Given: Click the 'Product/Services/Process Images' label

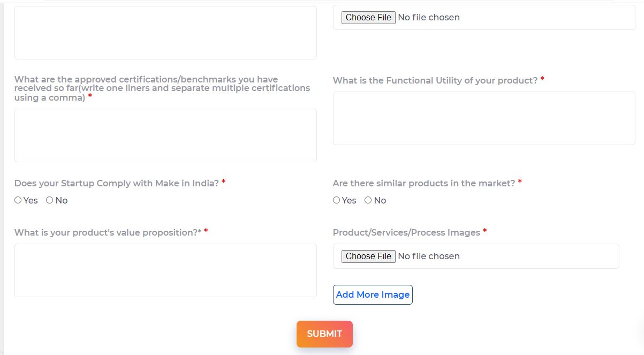Looking at the screenshot, I should tap(406, 232).
